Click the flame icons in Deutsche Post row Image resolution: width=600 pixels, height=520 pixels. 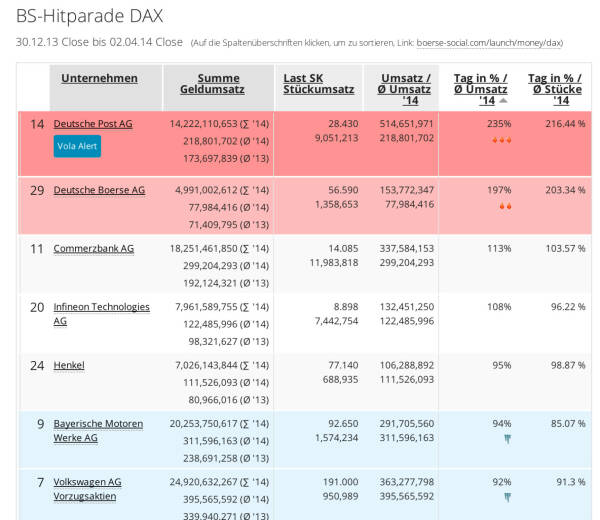click(501, 140)
